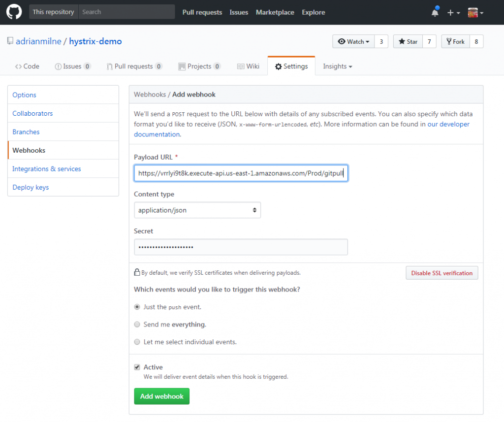Click the green Add webhook button
The image size is (504, 422).
[161, 396]
